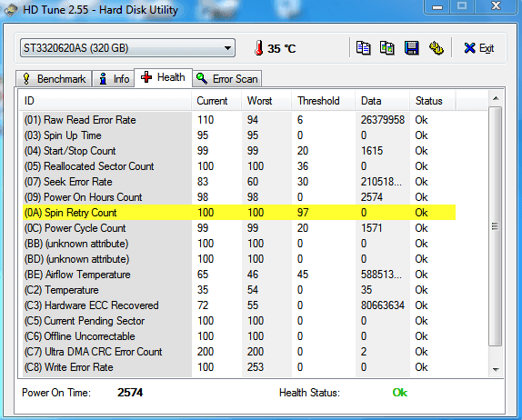Select the Offline Uncorrectable row

click(239, 336)
